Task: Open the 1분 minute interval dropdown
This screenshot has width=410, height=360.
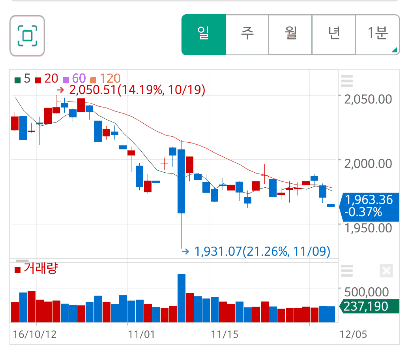Action: (x=378, y=34)
